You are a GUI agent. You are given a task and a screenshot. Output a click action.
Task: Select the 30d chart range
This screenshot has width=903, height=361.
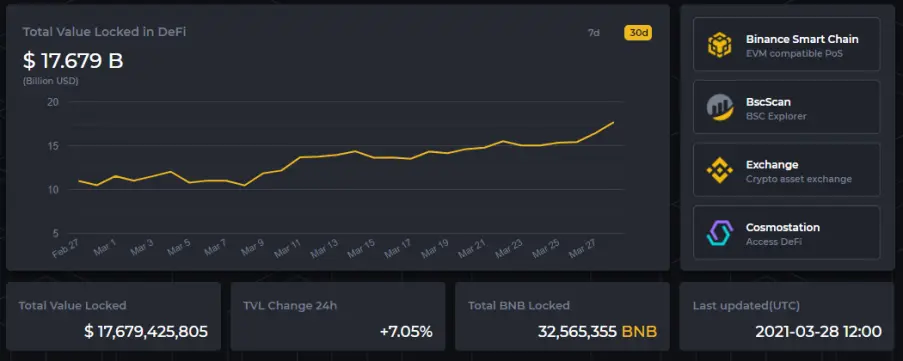pos(638,33)
